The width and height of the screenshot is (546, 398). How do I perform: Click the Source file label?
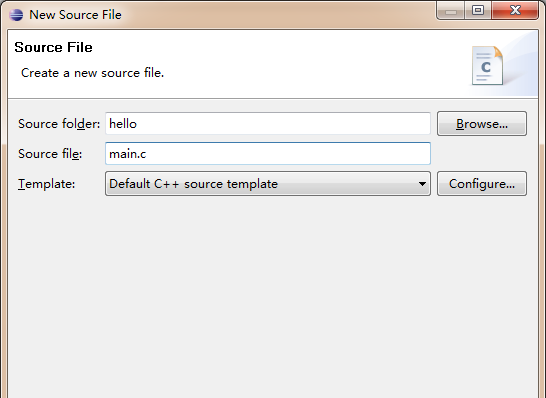point(50,154)
